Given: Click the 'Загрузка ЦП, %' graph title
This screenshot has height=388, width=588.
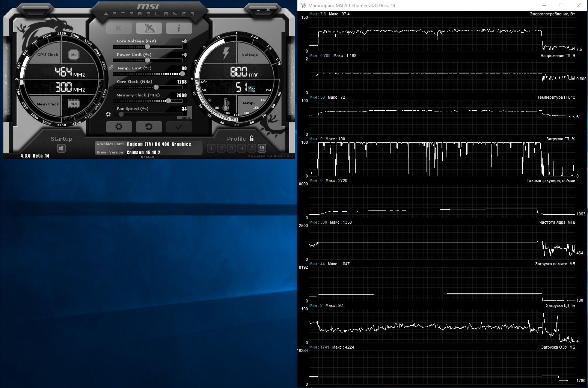Looking at the screenshot, I should click(x=561, y=305).
